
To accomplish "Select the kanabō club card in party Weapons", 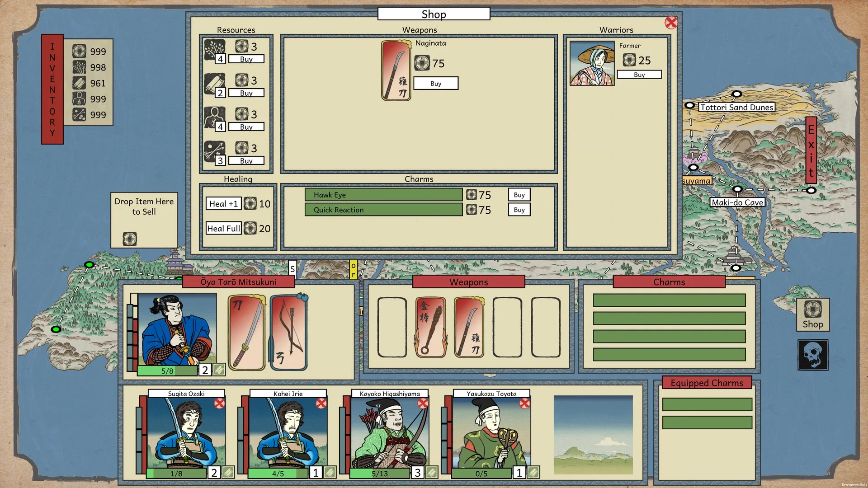I will pos(430,326).
